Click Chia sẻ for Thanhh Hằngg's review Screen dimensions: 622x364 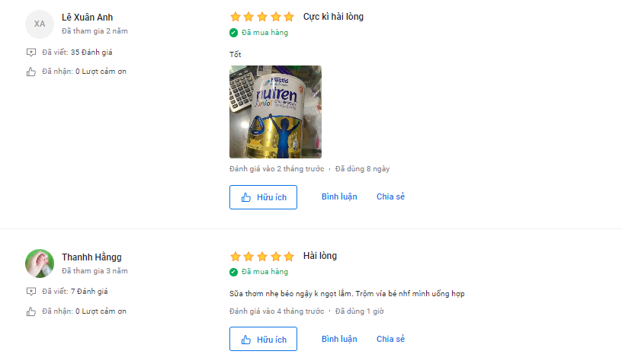click(390, 339)
